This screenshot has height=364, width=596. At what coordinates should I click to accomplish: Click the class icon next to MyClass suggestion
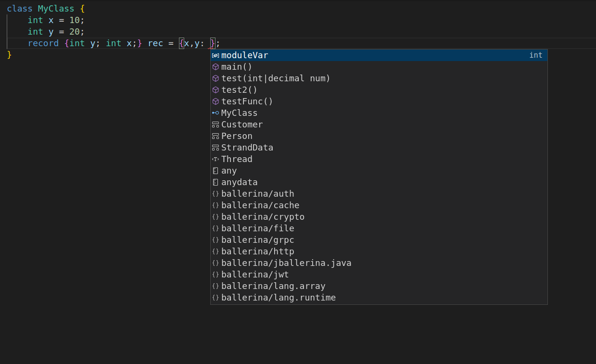pos(216,113)
